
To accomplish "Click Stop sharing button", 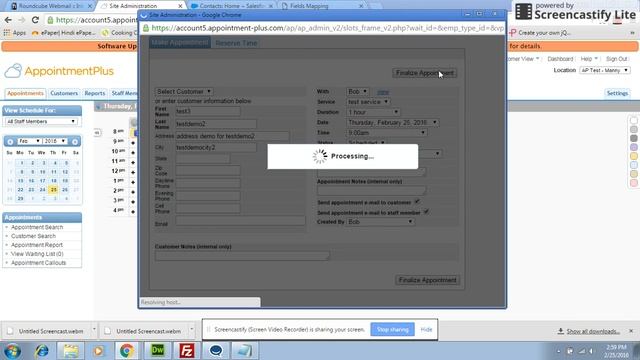I will click(x=392, y=329).
